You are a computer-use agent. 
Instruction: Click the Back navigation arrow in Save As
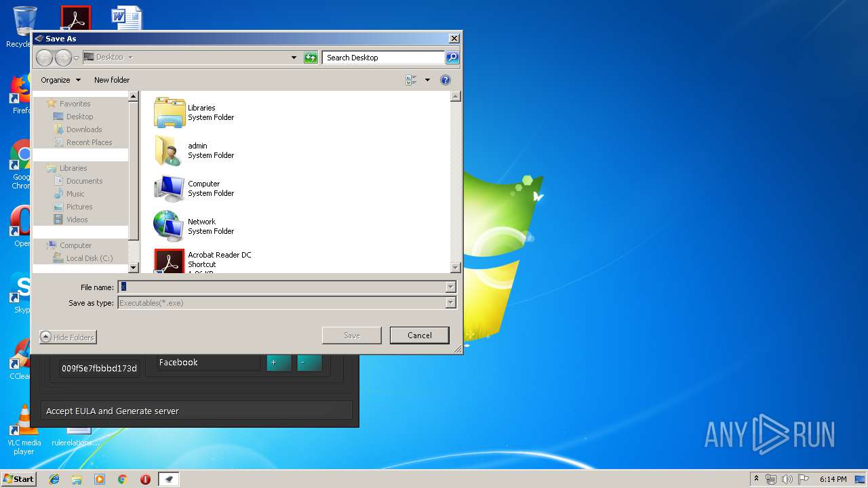click(44, 58)
